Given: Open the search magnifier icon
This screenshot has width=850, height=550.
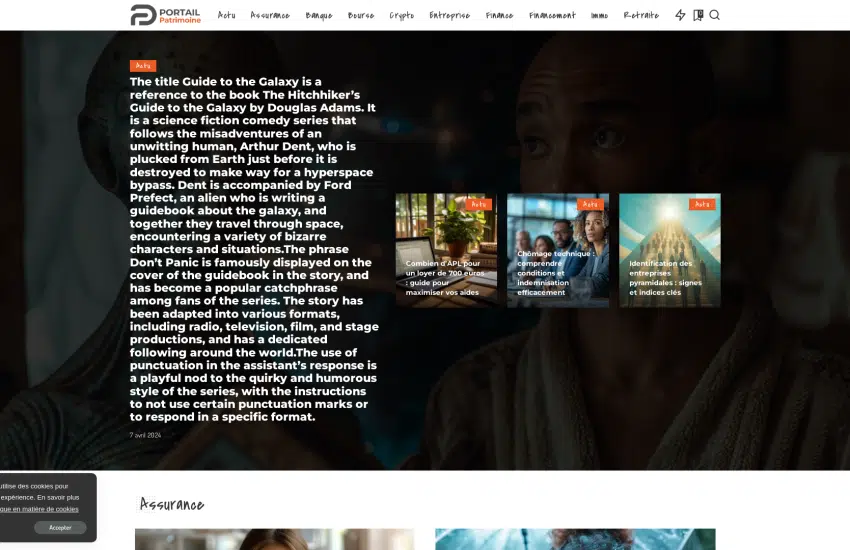Looking at the screenshot, I should point(714,15).
